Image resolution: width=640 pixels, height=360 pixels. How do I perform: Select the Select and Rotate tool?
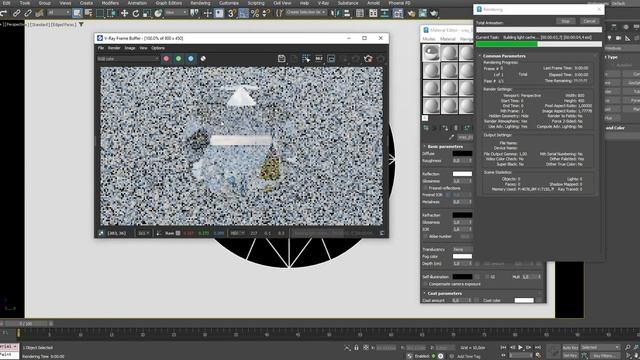coord(136,13)
